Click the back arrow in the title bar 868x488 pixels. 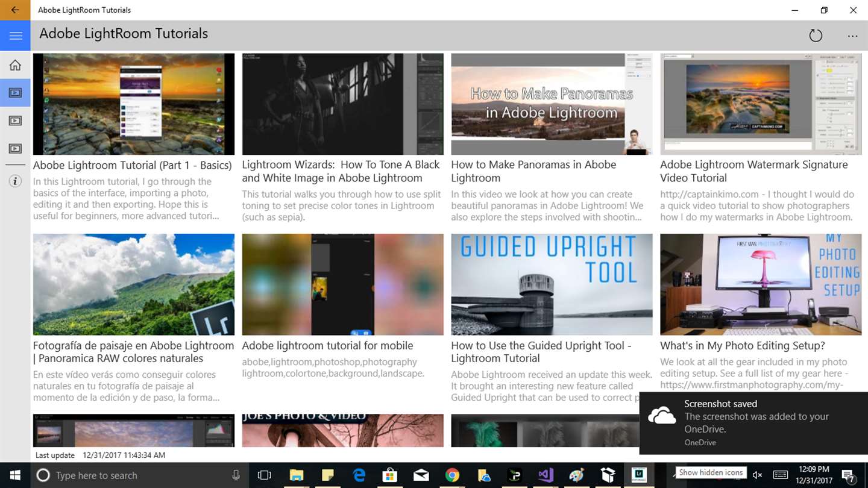[x=15, y=10]
